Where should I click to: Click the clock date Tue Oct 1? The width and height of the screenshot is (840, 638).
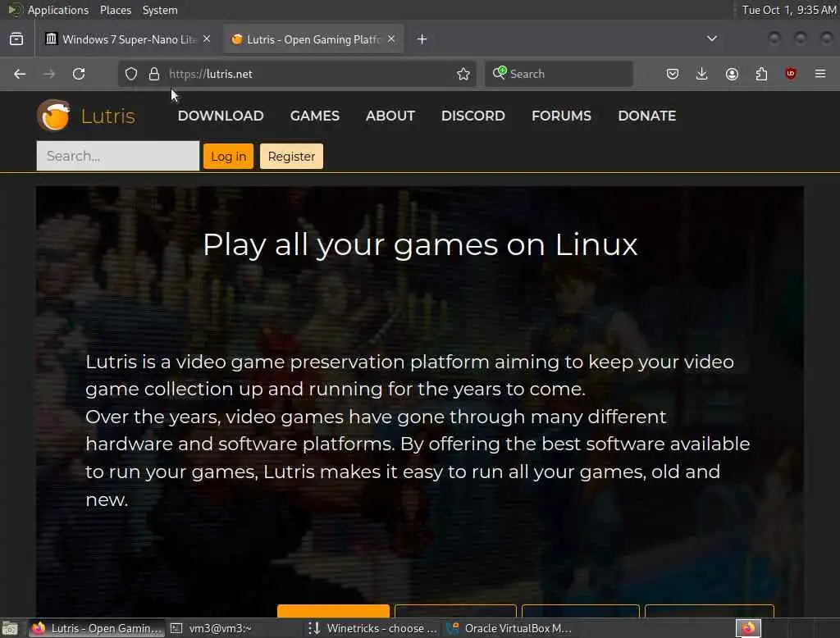789,10
